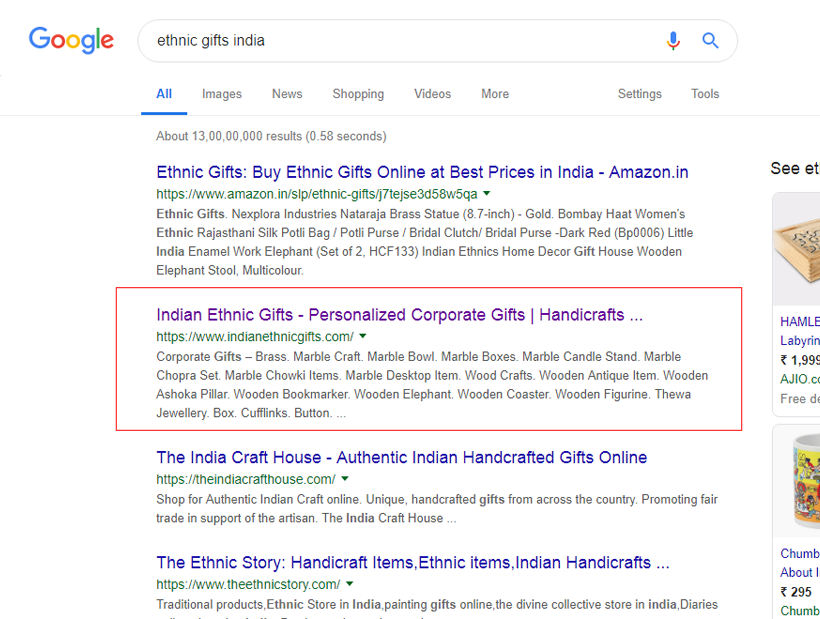820x619 pixels.
Task: Click the colorful mug product thumbnail
Action: (796, 482)
